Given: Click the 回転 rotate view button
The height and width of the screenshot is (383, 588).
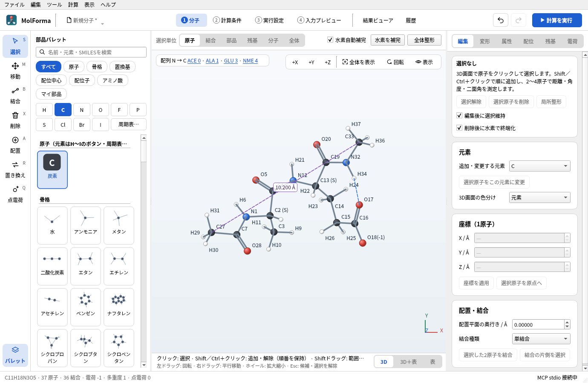Looking at the screenshot, I should [x=395, y=62].
